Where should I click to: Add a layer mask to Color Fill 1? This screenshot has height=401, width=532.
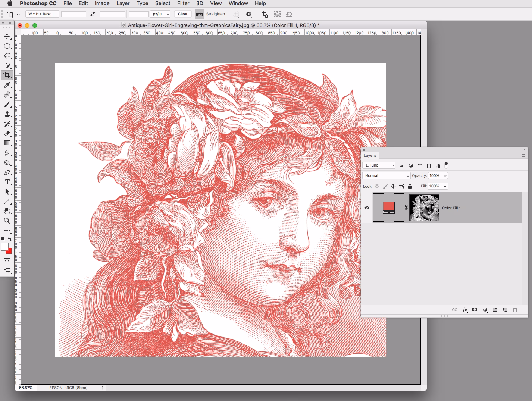pyautogui.click(x=475, y=310)
